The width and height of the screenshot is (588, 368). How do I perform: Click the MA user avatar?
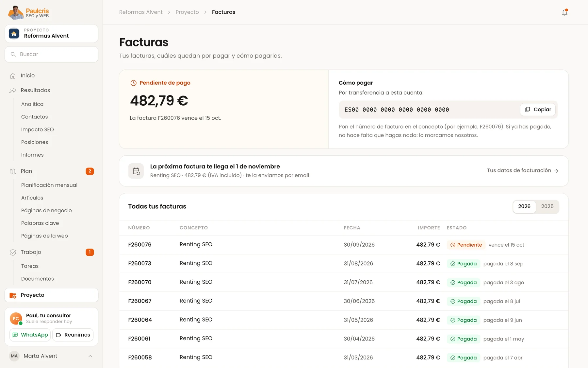point(14,356)
